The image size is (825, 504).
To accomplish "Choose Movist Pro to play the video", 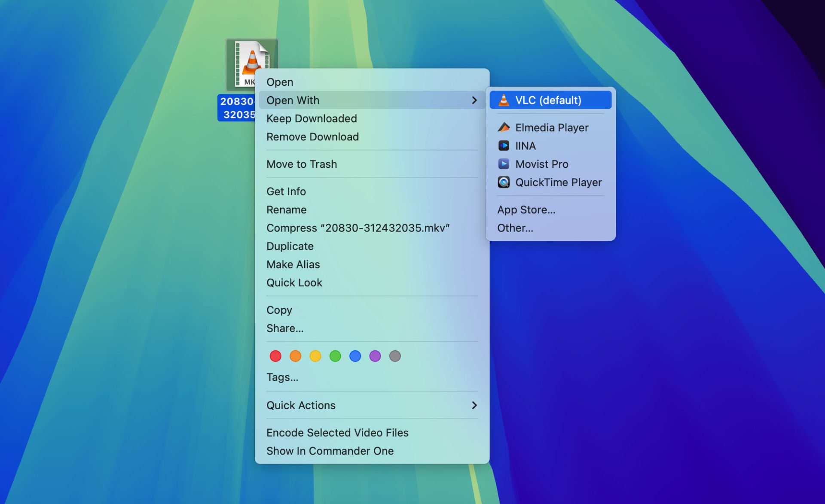I will 541,164.
